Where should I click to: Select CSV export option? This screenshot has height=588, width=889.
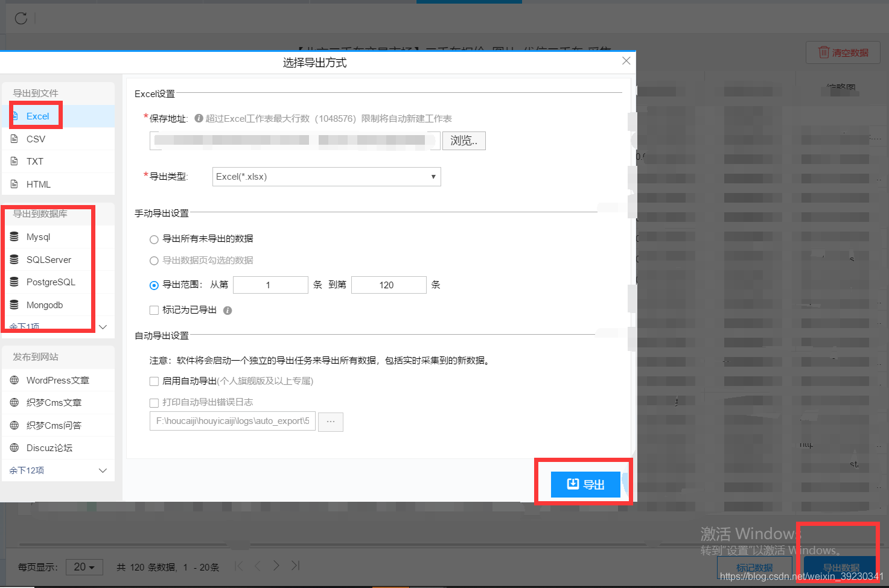(x=58, y=139)
